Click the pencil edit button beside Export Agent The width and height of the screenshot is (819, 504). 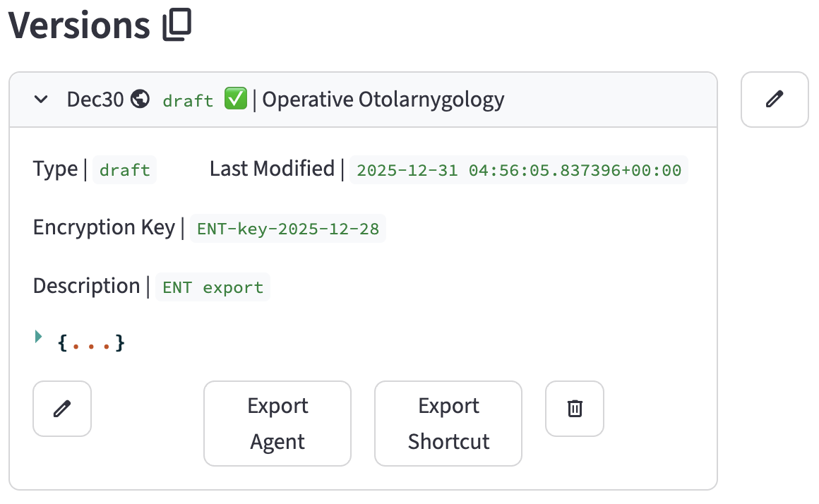[x=62, y=409]
